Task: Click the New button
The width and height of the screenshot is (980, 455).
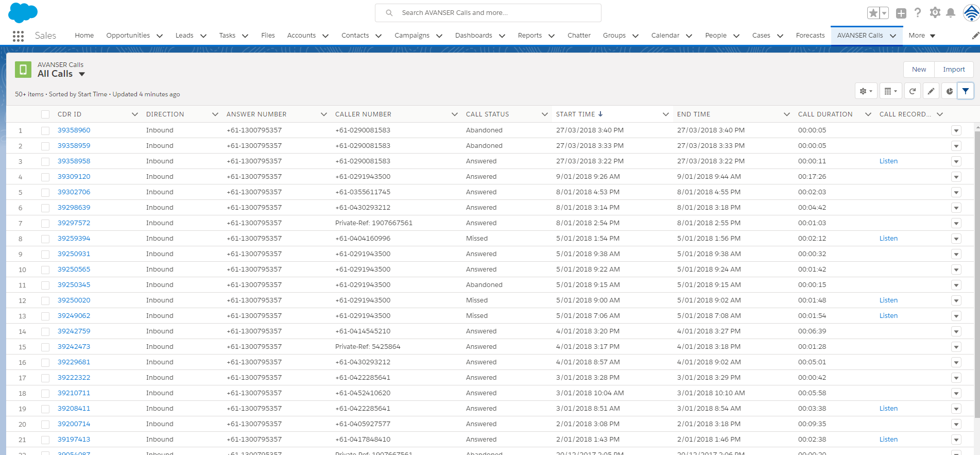Action: pyautogui.click(x=919, y=70)
